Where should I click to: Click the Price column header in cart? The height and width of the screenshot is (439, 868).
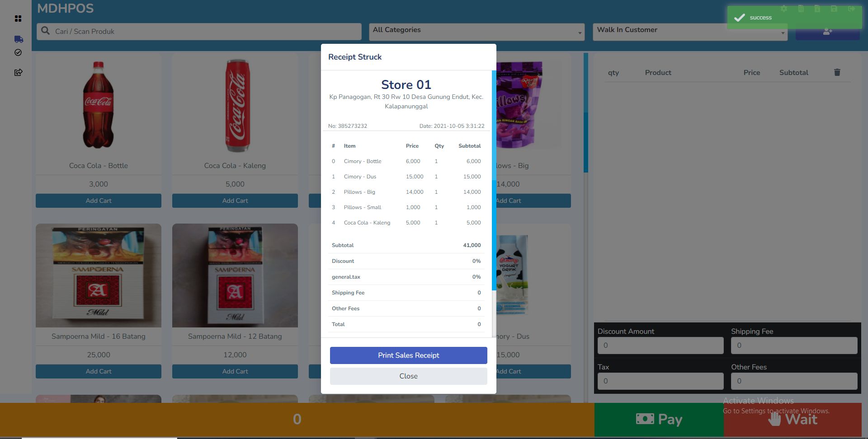(752, 73)
